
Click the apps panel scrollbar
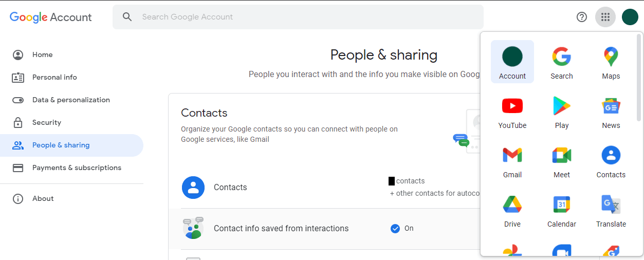[639, 78]
